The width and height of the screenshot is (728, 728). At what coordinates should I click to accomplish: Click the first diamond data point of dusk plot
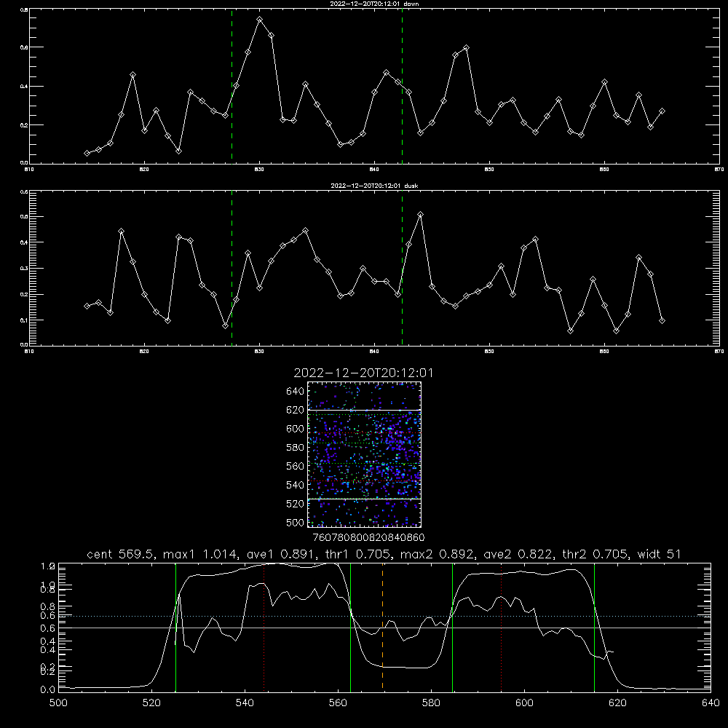pyautogui.click(x=87, y=306)
